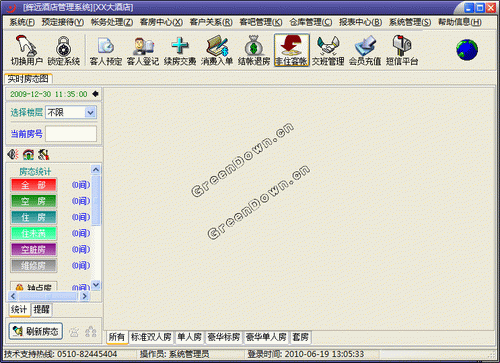
Task: Open 客人登记 guest check-in tool
Action: 143,50
